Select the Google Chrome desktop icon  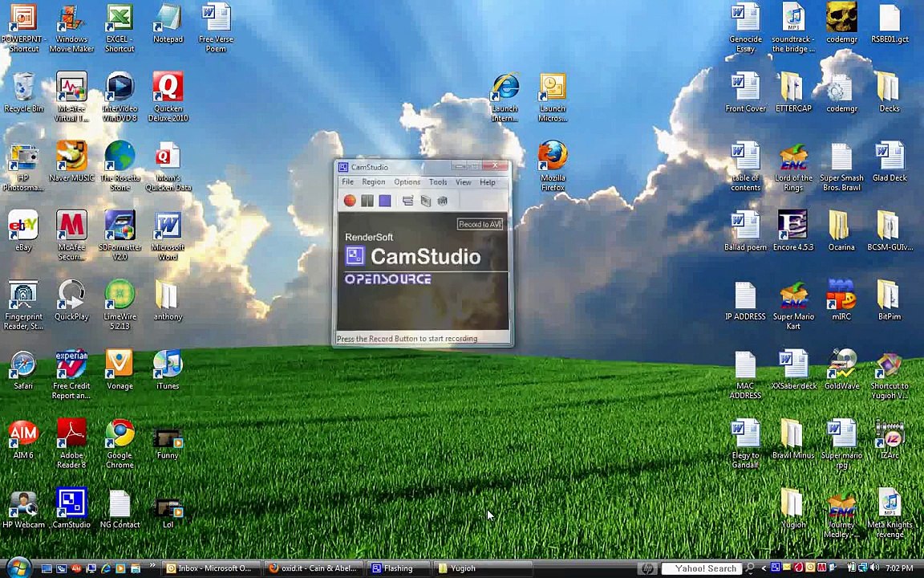point(120,444)
